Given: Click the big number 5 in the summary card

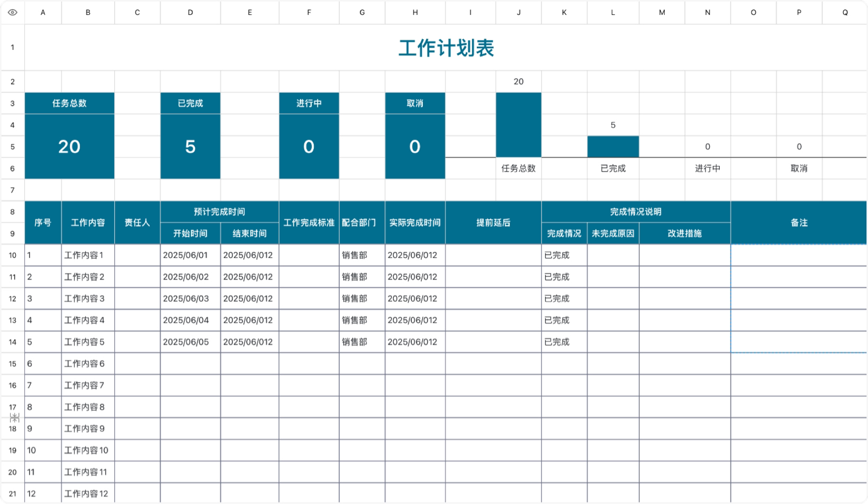Looking at the screenshot, I should (x=191, y=147).
